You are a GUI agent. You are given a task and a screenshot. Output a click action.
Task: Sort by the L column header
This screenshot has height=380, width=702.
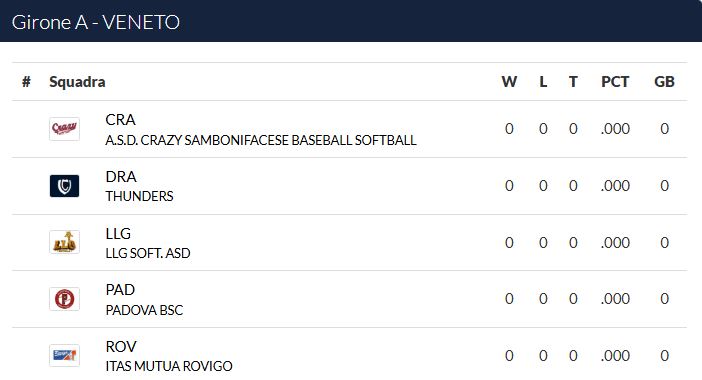tap(543, 82)
